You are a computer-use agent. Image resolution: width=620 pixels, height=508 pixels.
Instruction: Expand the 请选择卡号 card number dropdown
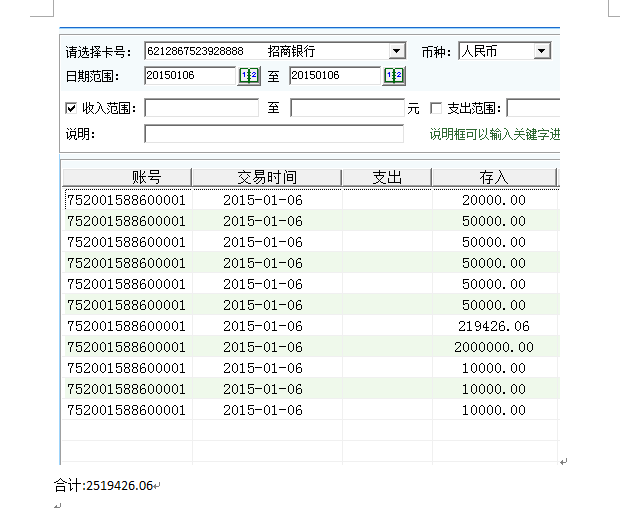pos(396,51)
